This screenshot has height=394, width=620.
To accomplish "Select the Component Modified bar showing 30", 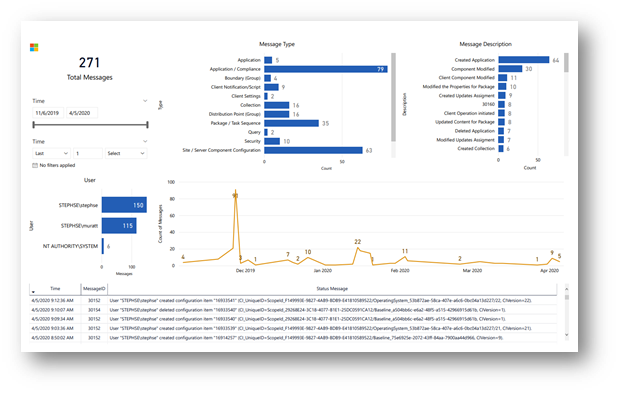I will [x=510, y=69].
